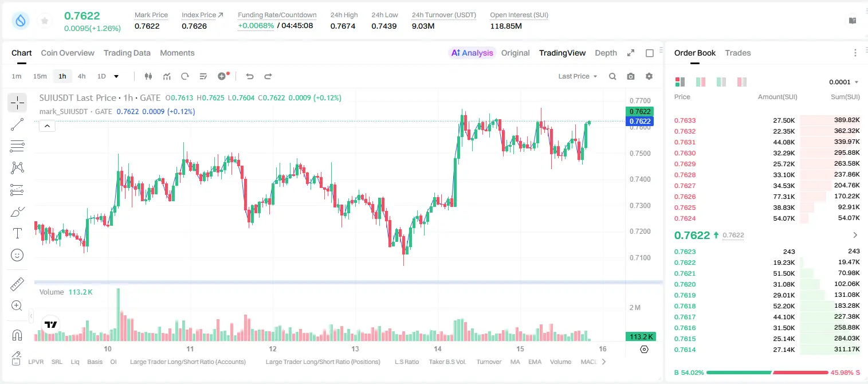868x384 pixels.
Task: Select the 4h timeframe button
Action: click(x=81, y=76)
